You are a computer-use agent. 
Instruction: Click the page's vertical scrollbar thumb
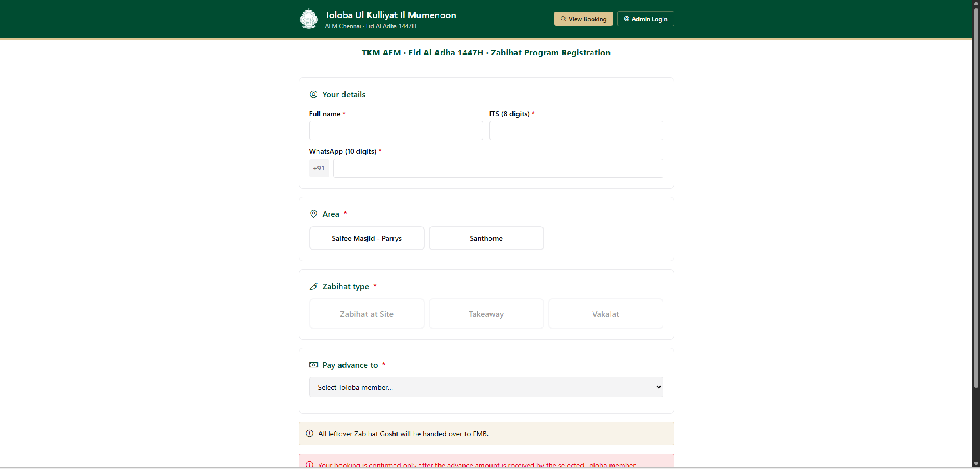(x=976, y=198)
